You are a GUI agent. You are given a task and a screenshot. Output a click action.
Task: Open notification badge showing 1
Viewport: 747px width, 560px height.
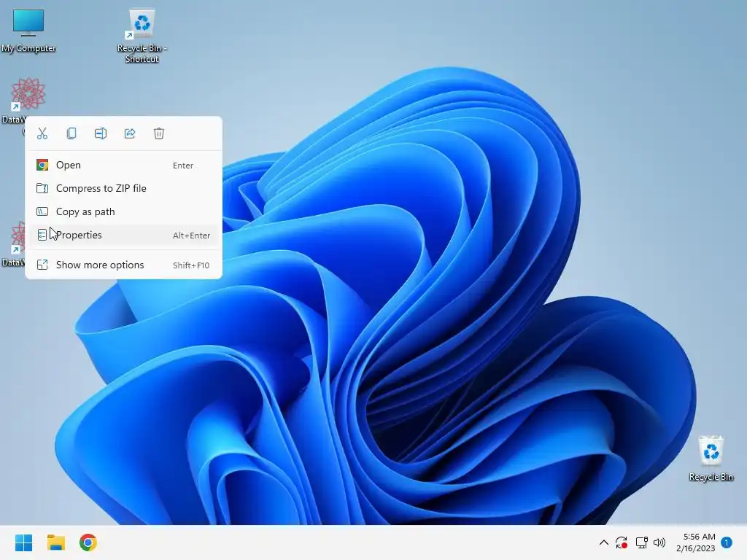coord(727,542)
